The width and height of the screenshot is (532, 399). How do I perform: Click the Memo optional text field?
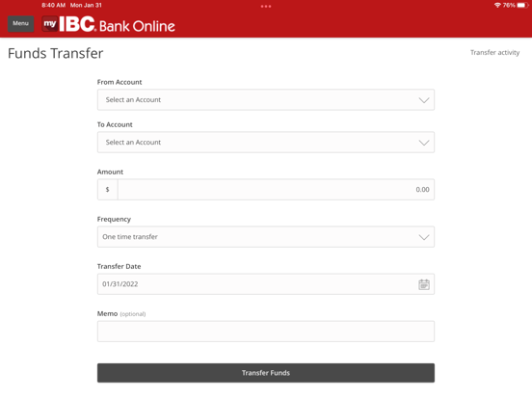click(x=266, y=332)
